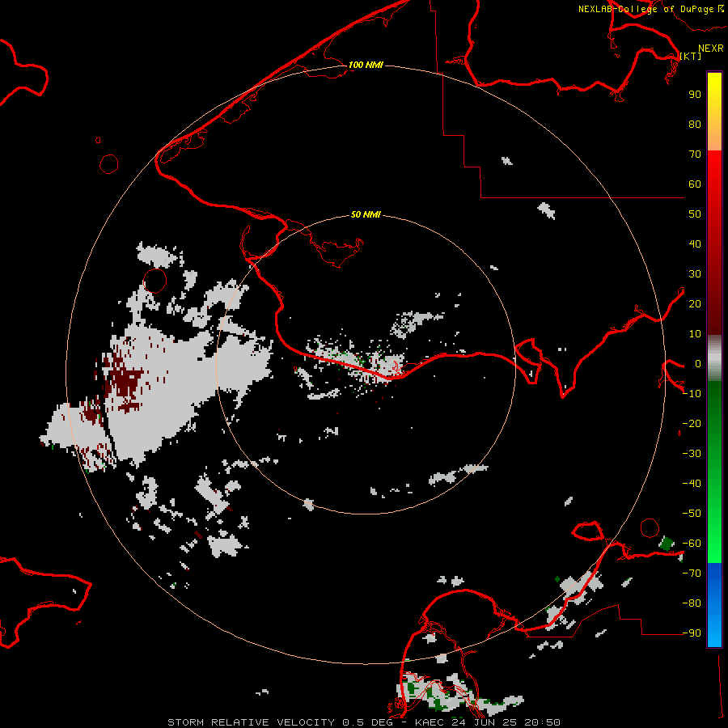Screen dimensions: 728x728
Task: Click the '0.5 DEG' elevation text
Action: [x=367, y=722]
